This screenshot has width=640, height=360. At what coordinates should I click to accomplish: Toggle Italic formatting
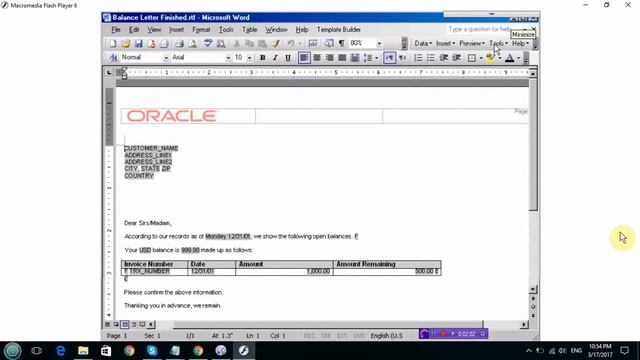click(275, 58)
